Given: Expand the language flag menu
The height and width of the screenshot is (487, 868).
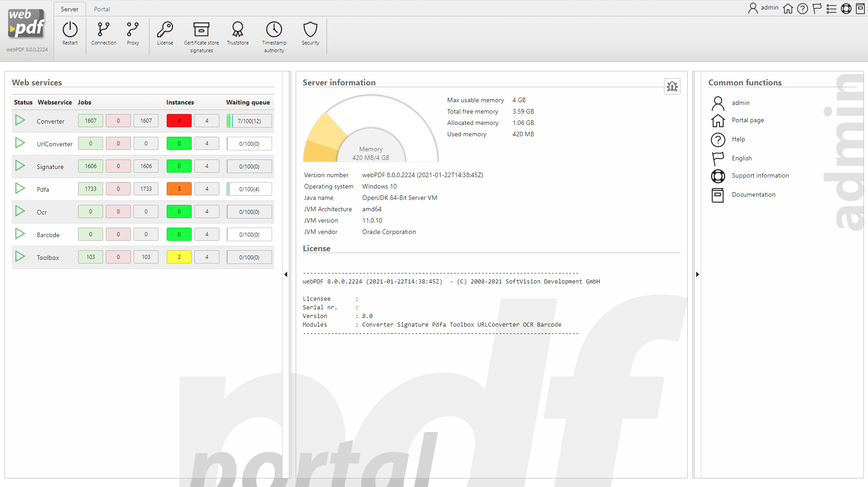Looking at the screenshot, I should pos(817,8).
